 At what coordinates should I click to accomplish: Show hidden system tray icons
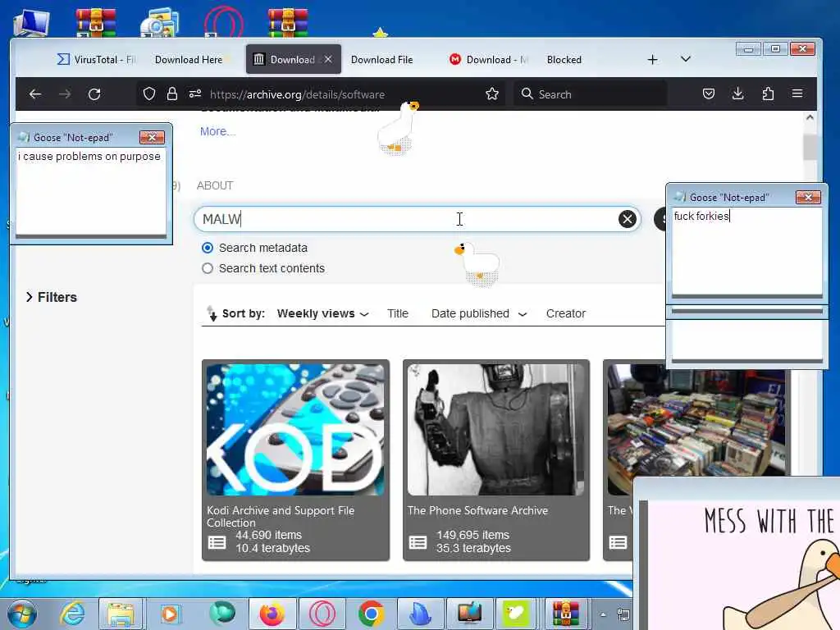coord(603,615)
